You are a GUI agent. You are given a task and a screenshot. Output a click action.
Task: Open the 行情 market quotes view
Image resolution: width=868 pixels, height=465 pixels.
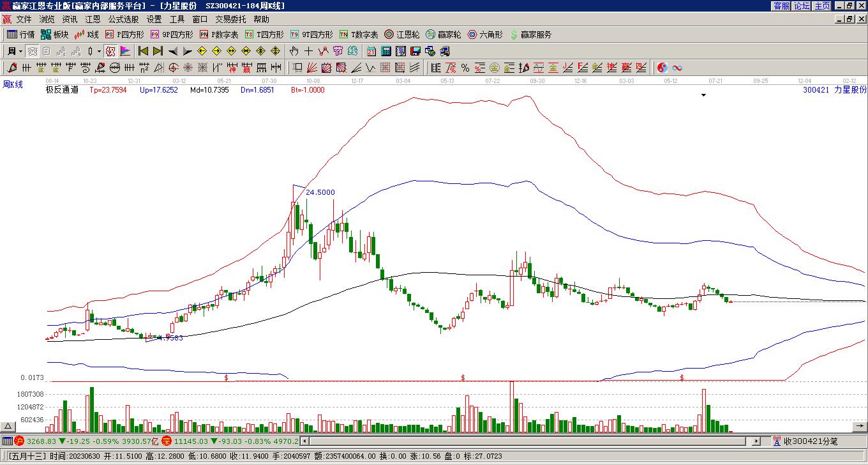[x=21, y=34]
